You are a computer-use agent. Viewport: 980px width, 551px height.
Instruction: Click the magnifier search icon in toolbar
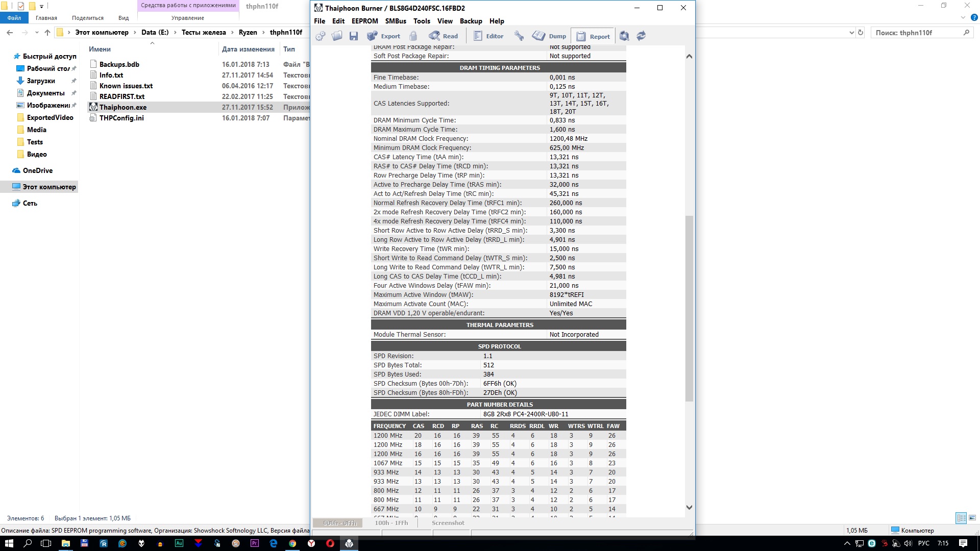[624, 36]
